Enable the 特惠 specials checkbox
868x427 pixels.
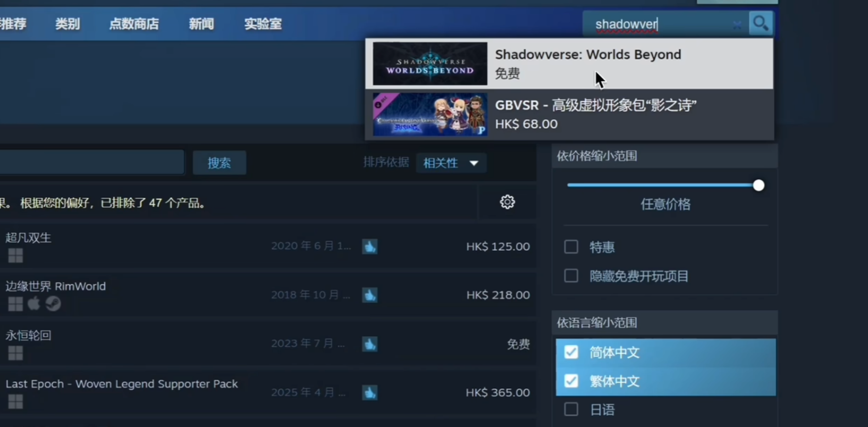point(571,247)
